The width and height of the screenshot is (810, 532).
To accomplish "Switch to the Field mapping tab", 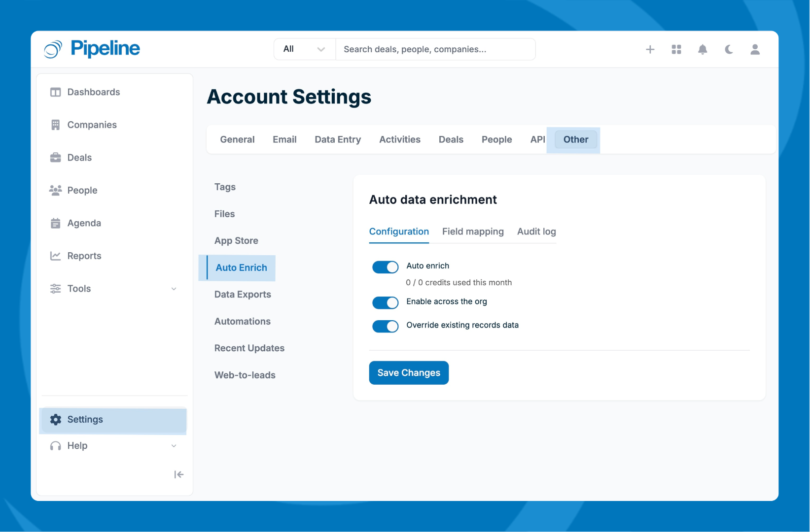I will point(472,232).
